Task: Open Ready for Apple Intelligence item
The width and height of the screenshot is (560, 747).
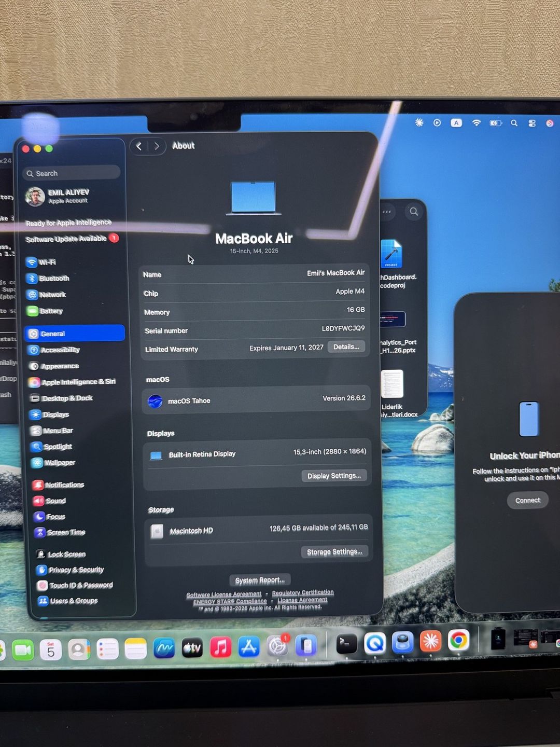Action: 68,223
